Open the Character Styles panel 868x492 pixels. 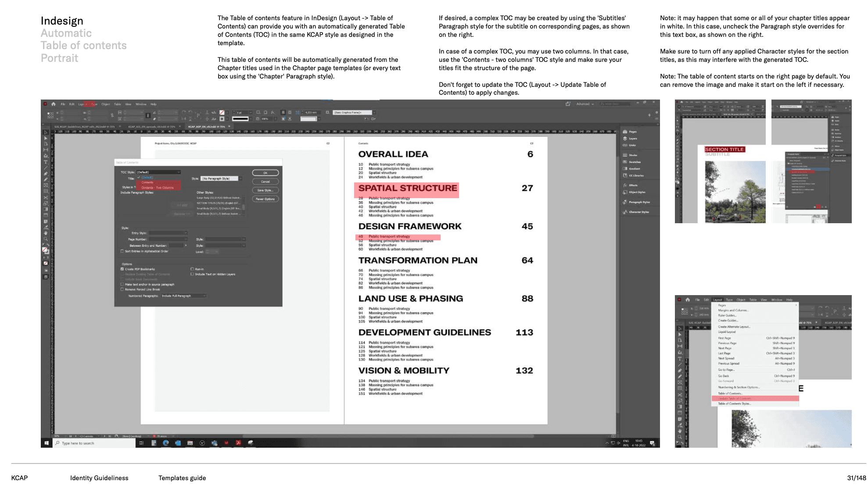coord(639,212)
